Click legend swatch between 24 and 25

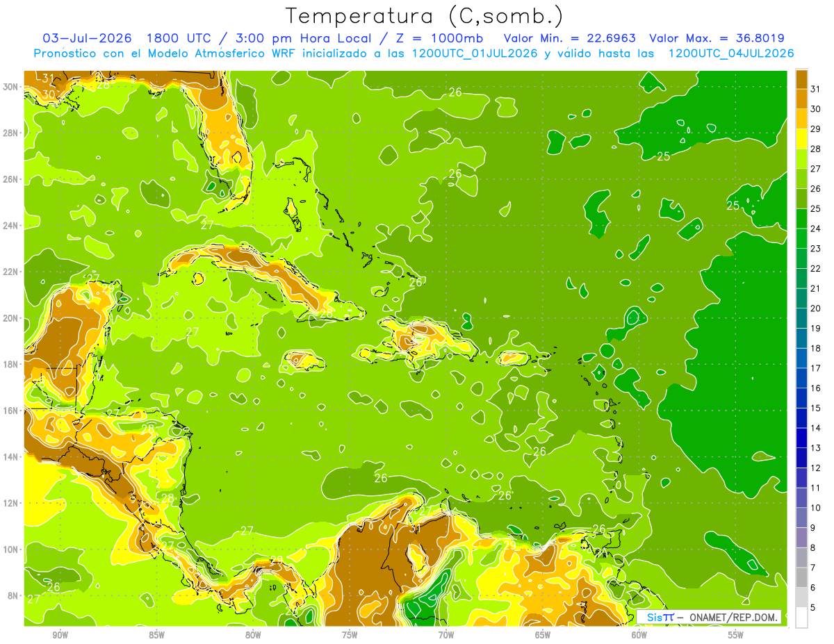click(801, 219)
